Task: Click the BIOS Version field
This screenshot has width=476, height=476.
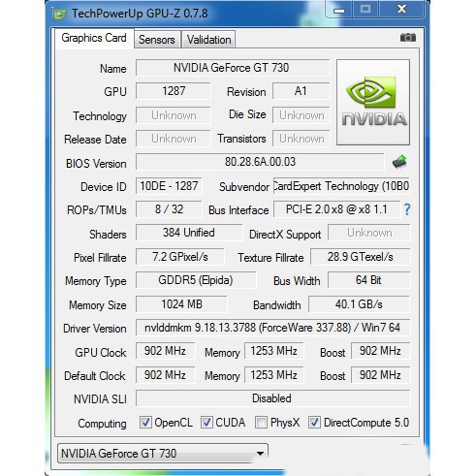Action: pyautogui.click(x=260, y=162)
